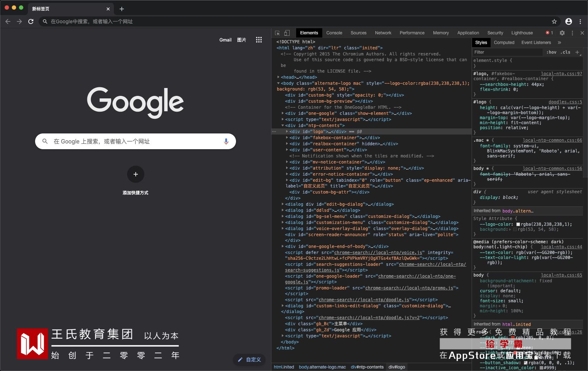Expand the div id="logo" node
This screenshot has width=588, height=371.
[287, 132]
